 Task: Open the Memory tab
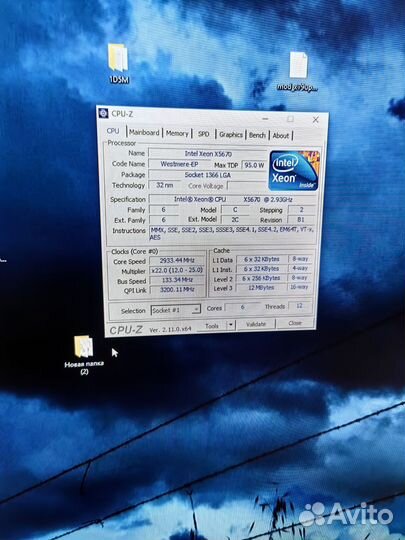coord(177,133)
